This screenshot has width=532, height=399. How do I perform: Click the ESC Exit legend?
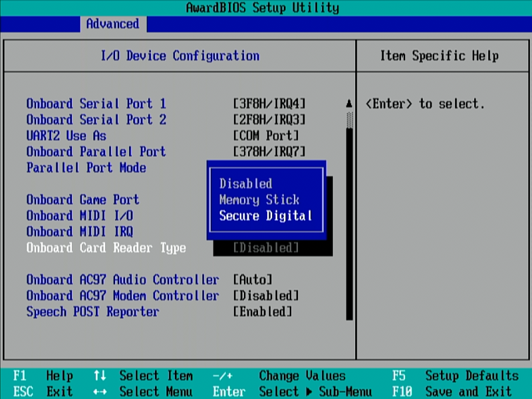click(43, 392)
